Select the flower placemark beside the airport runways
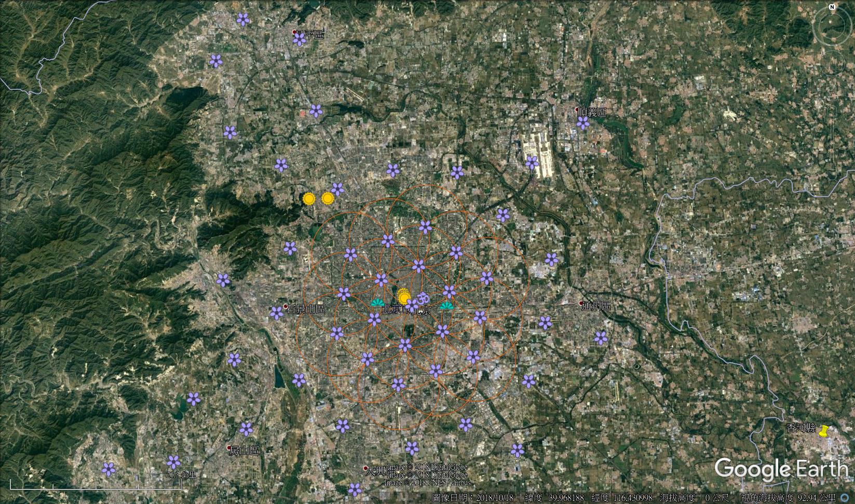 coord(532,163)
